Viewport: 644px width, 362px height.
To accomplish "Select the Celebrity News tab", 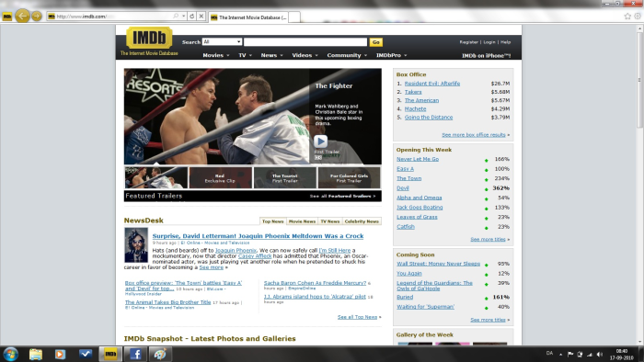I will click(362, 221).
